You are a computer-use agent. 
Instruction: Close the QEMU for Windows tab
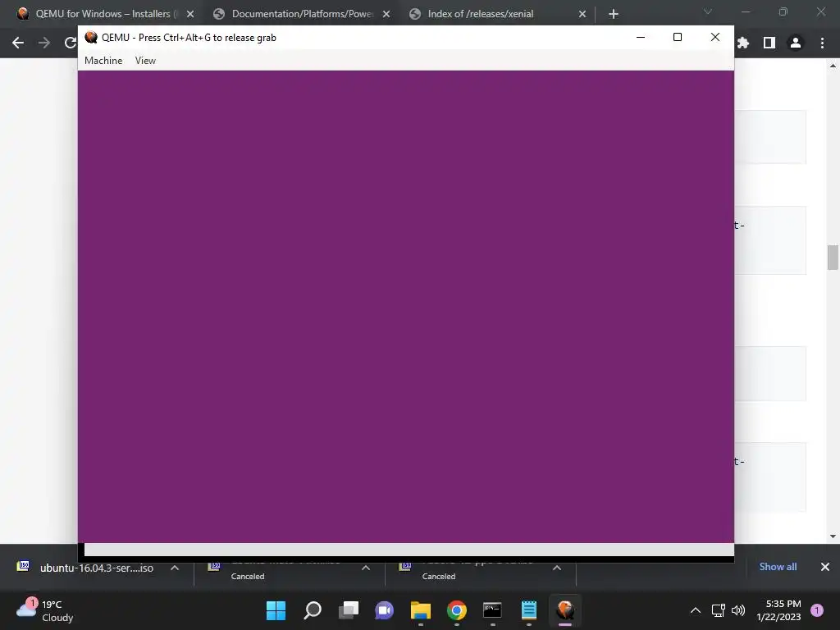[x=190, y=14]
